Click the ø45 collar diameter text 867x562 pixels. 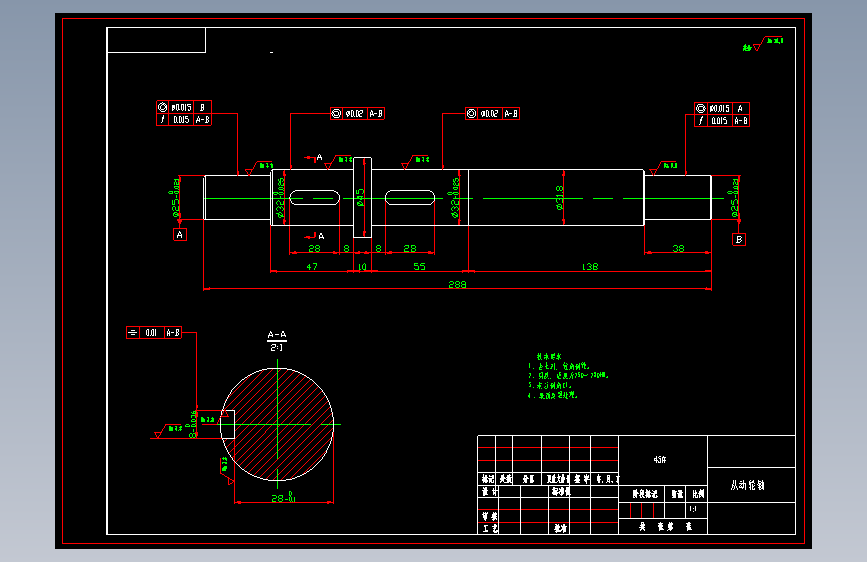(x=360, y=197)
